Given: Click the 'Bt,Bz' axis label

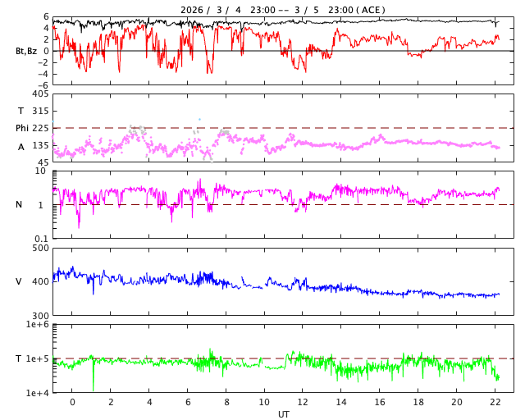Looking at the screenshot, I should click(x=26, y=51).
